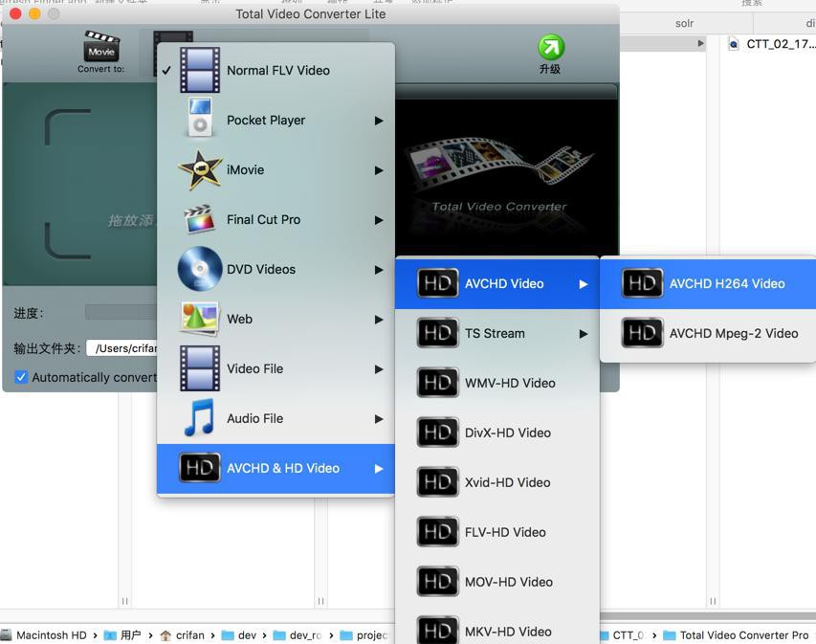Select the CTT_02_17 file in Finder

pyautogui.click(x=772, y=44)
